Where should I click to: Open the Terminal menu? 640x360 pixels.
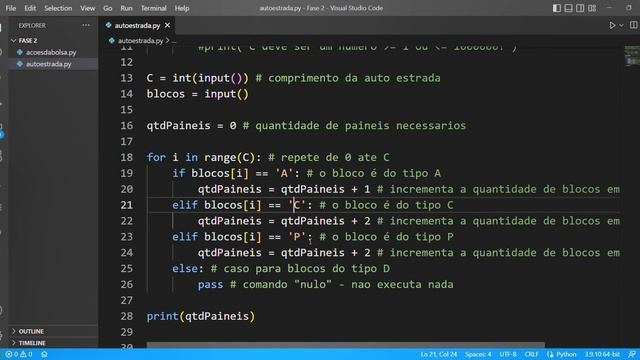tap(153, 8)
